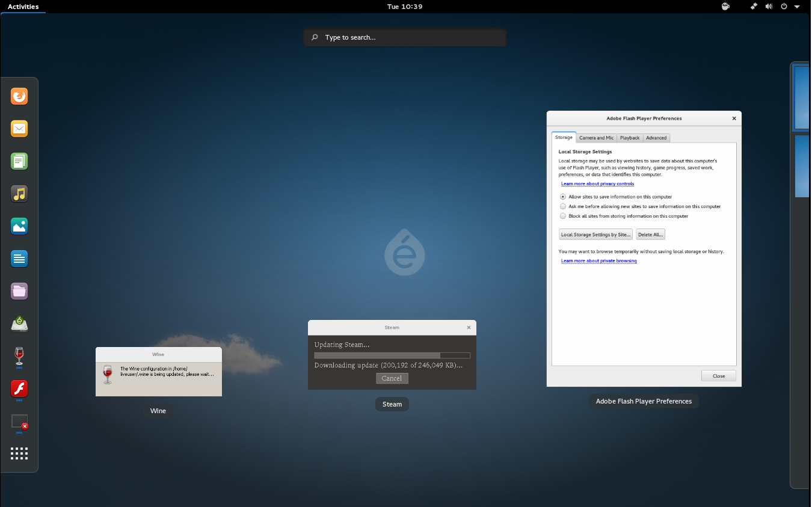Expand the system menu arrow in top bar
812x507 pixels.
(796, 7)
